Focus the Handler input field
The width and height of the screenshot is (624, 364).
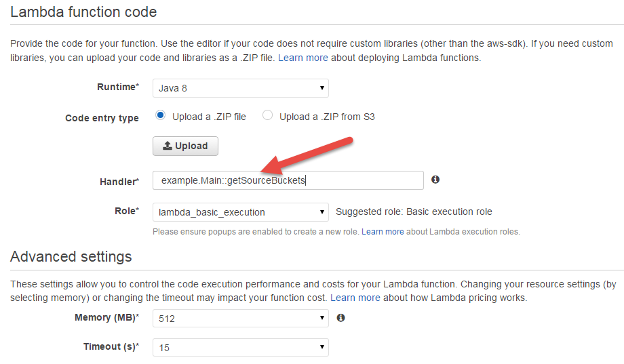(x=288, y=180)
